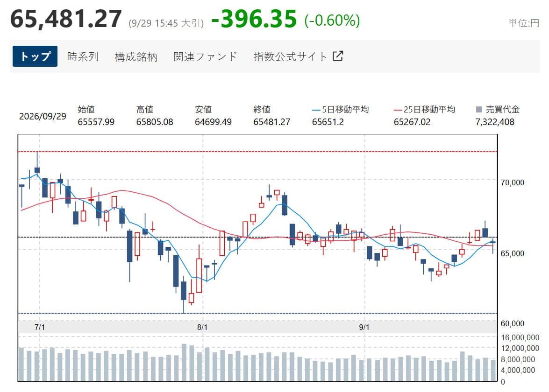Switch to the 時系列 tab
Screen dimensions: 549x392
(83, 56)
